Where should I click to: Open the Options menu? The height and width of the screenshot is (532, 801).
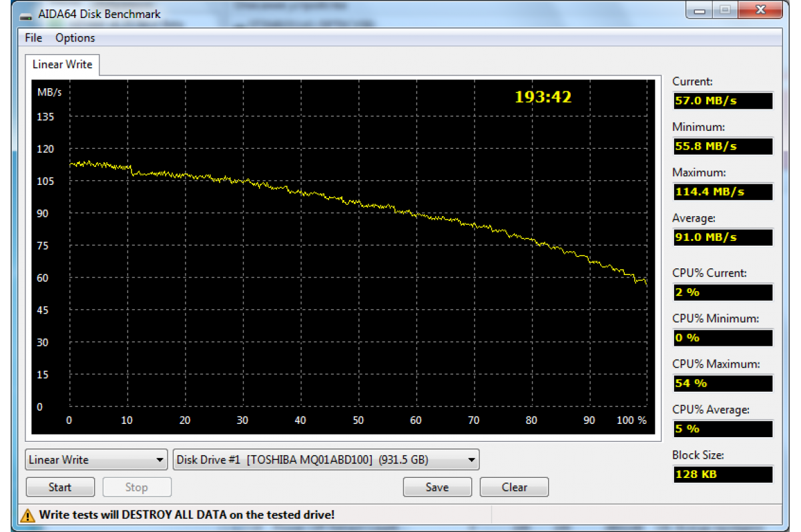[75, 38]
